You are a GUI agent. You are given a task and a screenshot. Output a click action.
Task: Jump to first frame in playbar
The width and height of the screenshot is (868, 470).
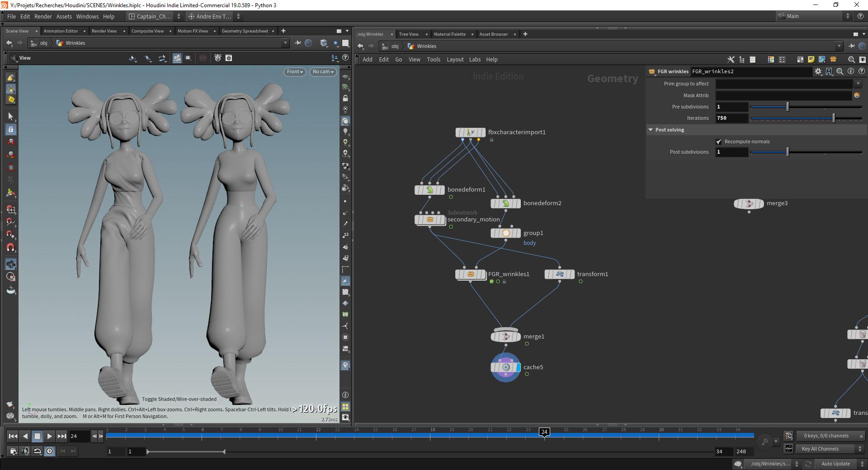tap(13, 436)
